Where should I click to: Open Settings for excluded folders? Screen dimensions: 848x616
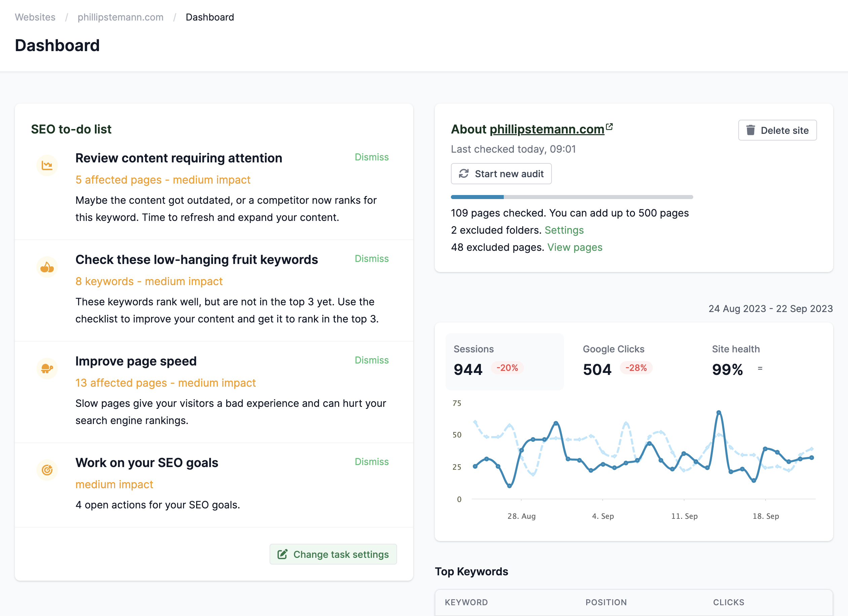pos(564,230)
